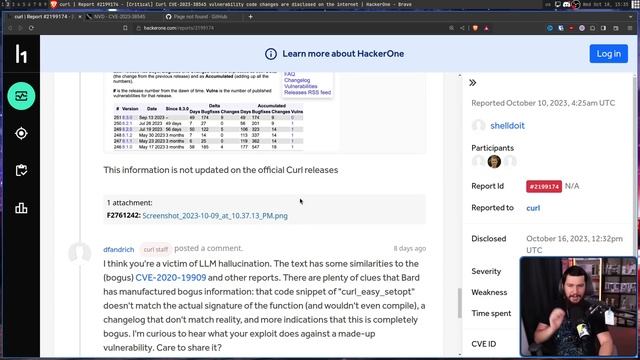
Task: Click the 'Severity' label
Action: pos(486,271)
